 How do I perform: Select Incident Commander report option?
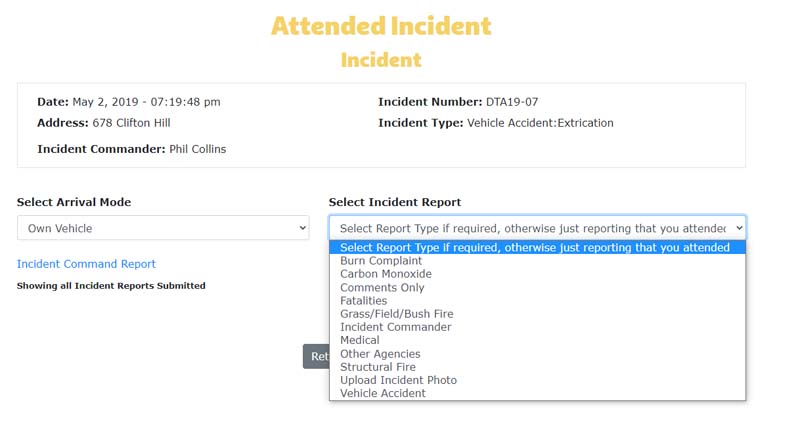click(x=395, y=327)
